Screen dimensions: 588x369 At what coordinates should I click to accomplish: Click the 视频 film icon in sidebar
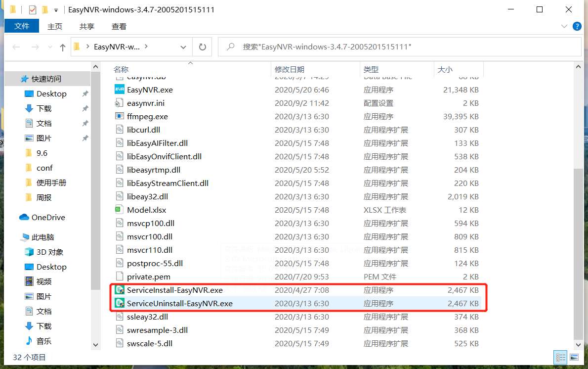pyautogui.click(x=29, y=281)
